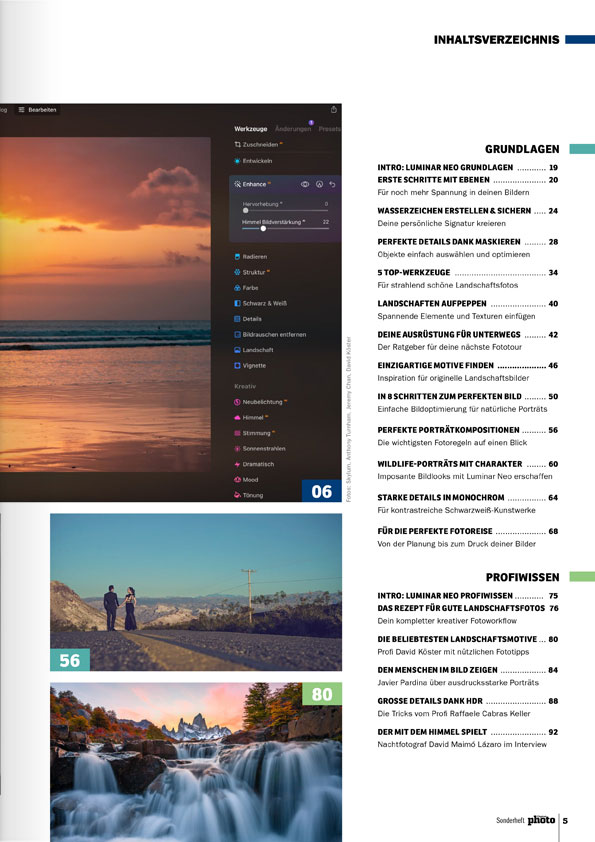
Task: Switch to the Änderungen tab
Action: coord(293,129)
